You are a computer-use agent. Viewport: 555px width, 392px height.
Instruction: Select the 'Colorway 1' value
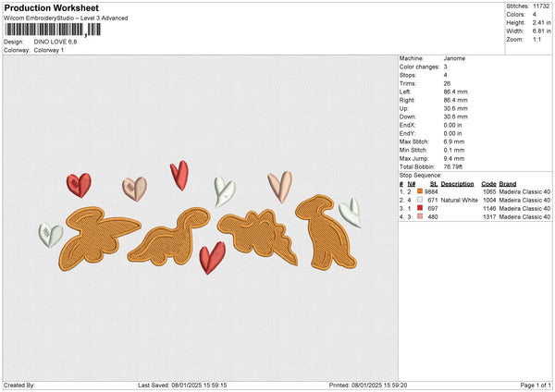(49, 50)
